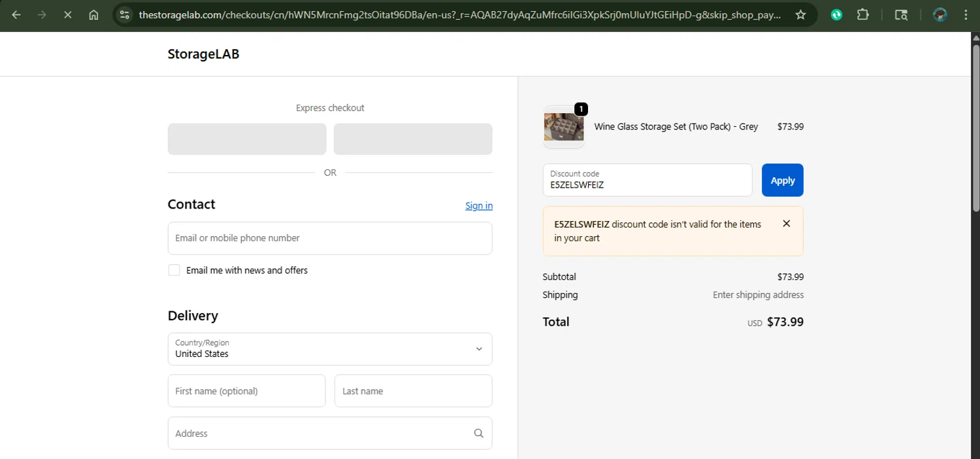This screenshot has height=459, width=980.
Task: Click the Enter shipping address text
Action: 759,295
